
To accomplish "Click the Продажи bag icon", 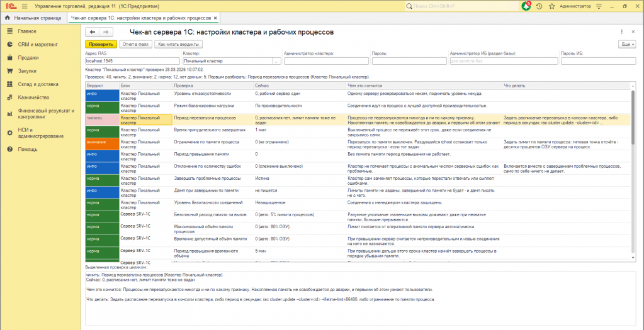I will [x=9, y=58].
